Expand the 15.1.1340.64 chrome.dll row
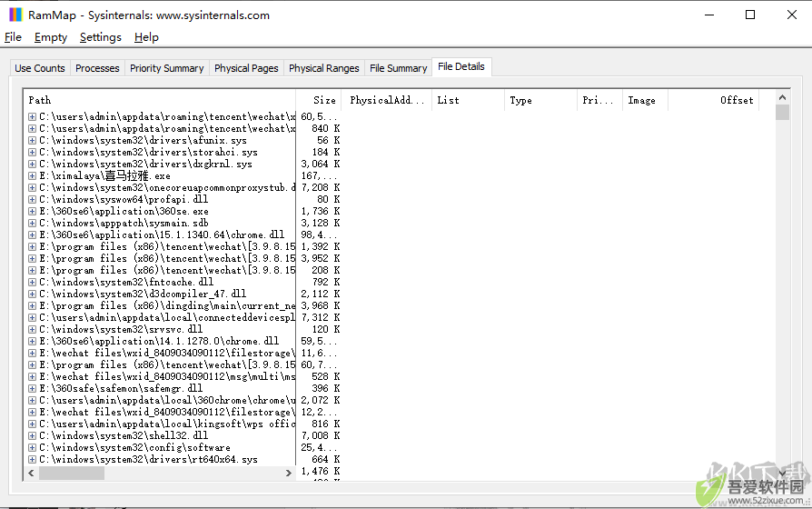The height and width of the screenshot is (509, 812). point(32,235)
